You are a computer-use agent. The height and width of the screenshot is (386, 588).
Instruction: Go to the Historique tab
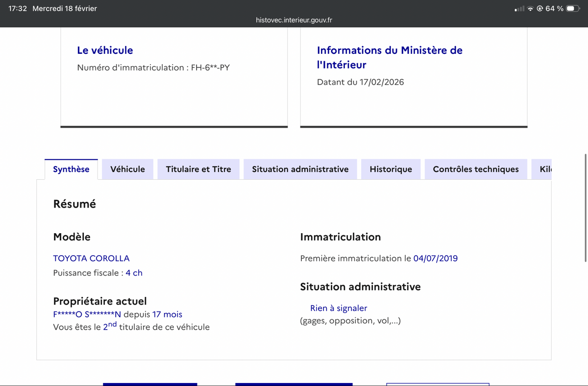click(391, 169)
